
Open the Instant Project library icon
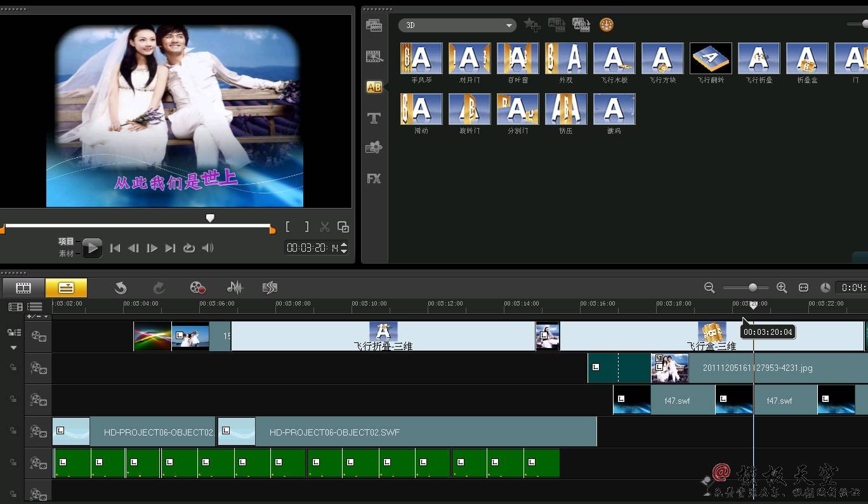coord(374,56)
